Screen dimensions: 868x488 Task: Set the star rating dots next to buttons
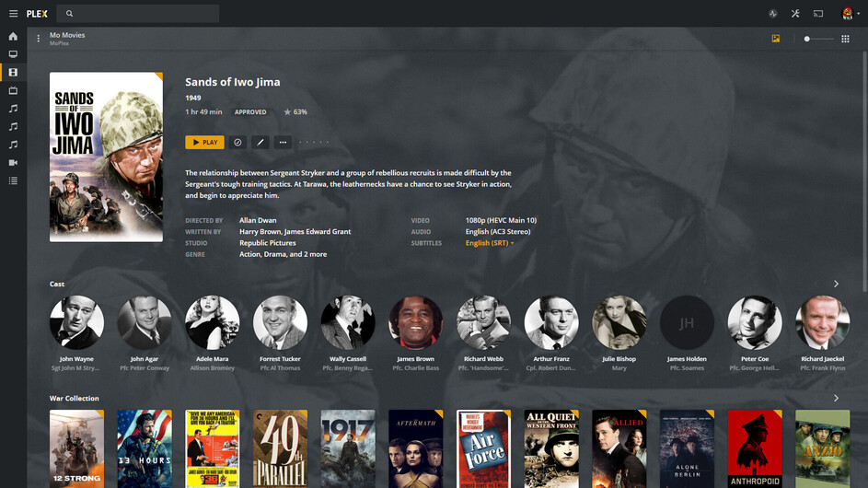(314, 143)
